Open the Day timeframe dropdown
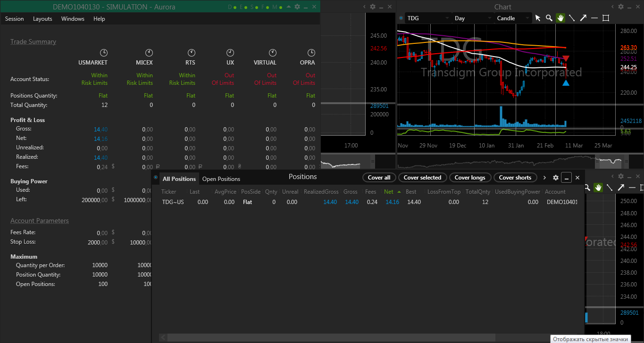 click(473, 18)
